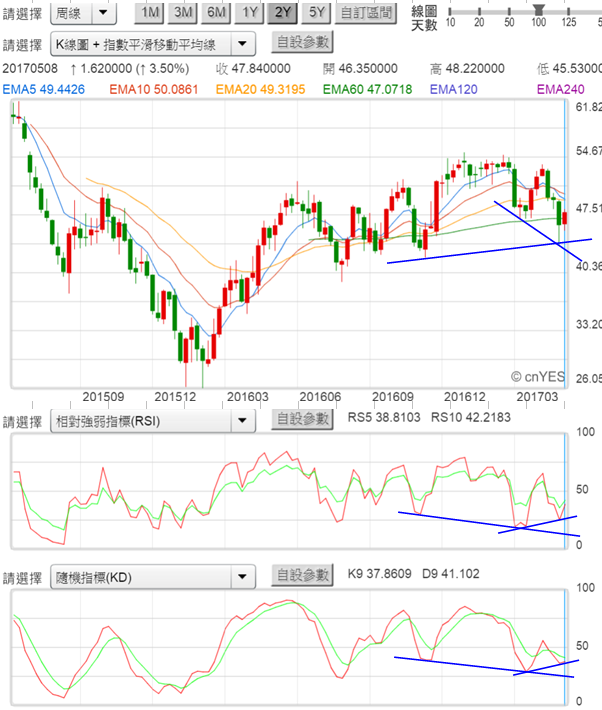
Task: Select the 6M time range
Action: coord(216,12)
